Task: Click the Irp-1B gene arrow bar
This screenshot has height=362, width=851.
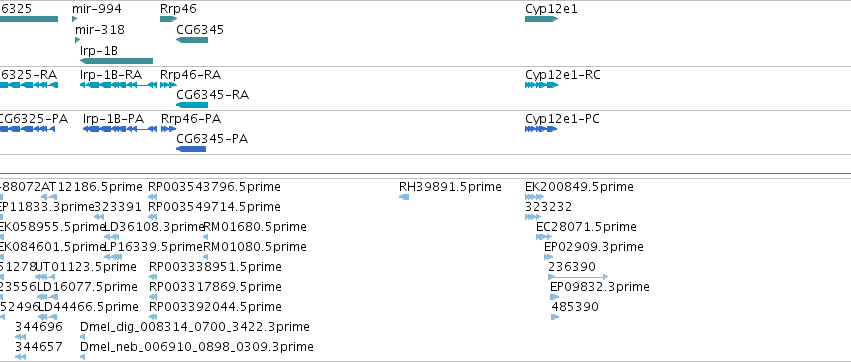Action: click(116, 61)
